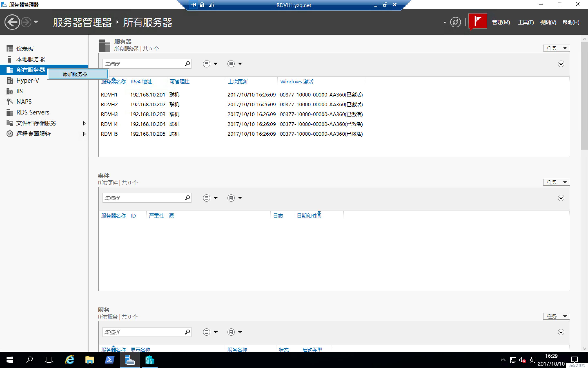This screenshot has height=368, width=588.
Task: Open the 任务 dropdown for 服务器 section
Action: pyautogui.click(x=556, y=48)
